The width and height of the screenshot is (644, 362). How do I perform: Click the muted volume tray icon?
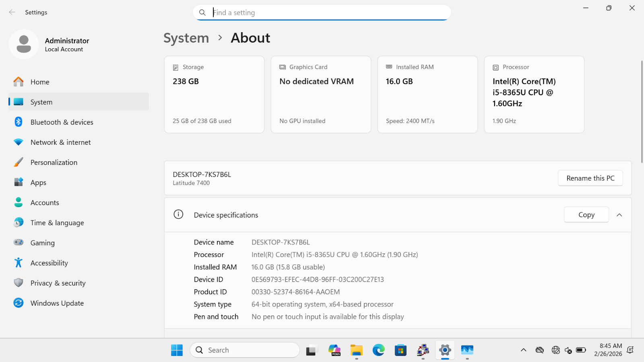pos(568,350)
